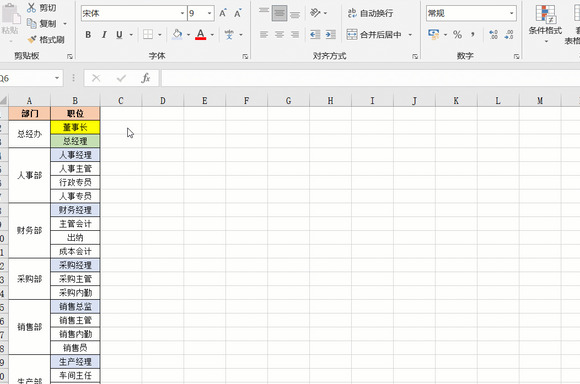The height and width of the screenshot is (384, 580).
Task: Click the Select All corner triangle
Action: click(4, 101)
